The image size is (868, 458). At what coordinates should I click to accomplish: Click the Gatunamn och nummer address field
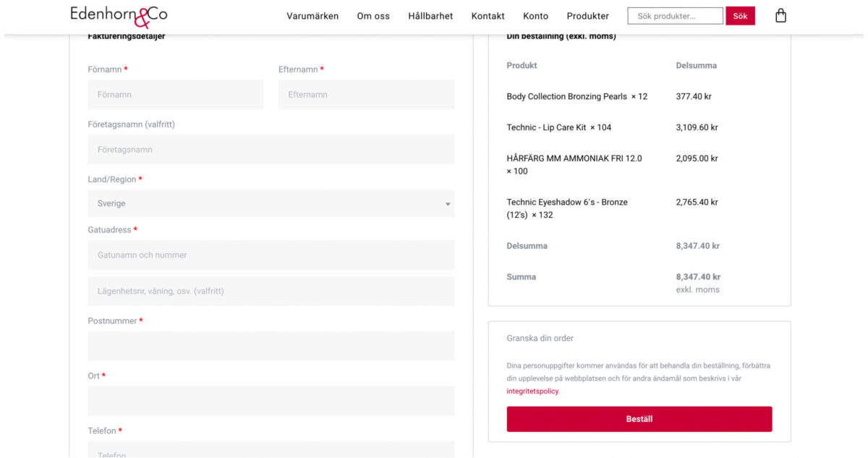pos(271,255)
